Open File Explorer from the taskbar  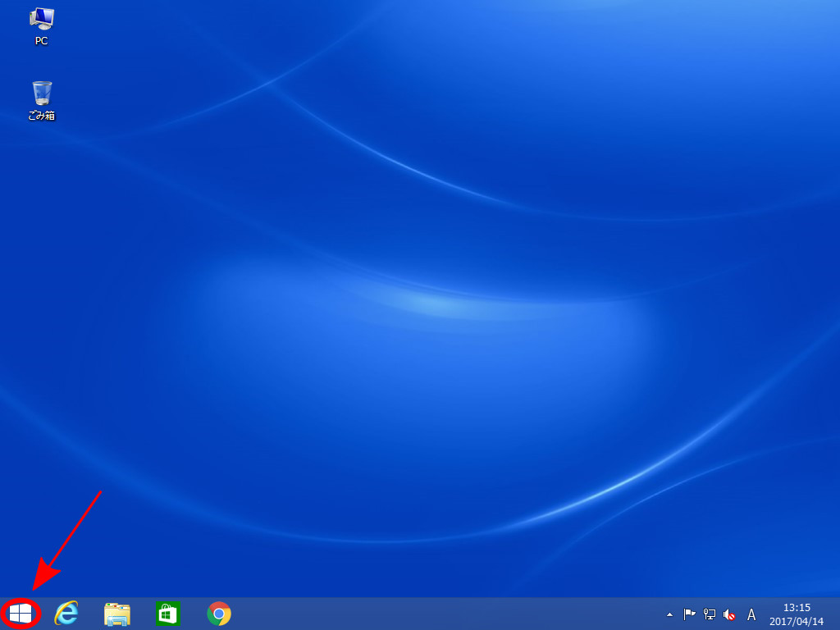117,614
